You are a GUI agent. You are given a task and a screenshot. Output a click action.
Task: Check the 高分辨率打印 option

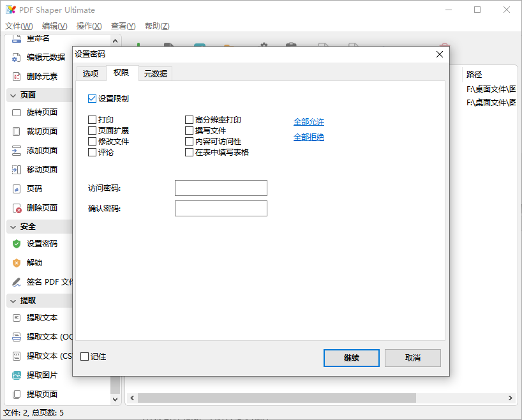188,119
